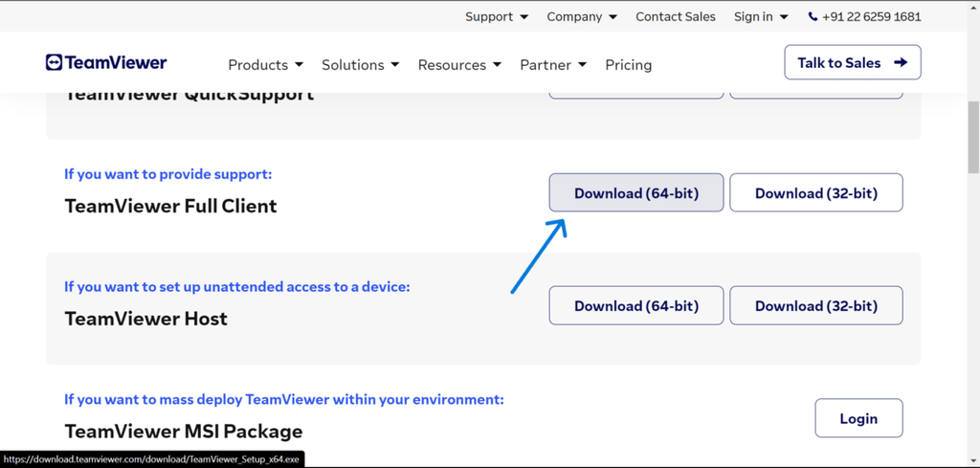The height and width of the screenshot is (468, 980).
Task: Open the Solutions menu
Action: (x=360, y=65)
